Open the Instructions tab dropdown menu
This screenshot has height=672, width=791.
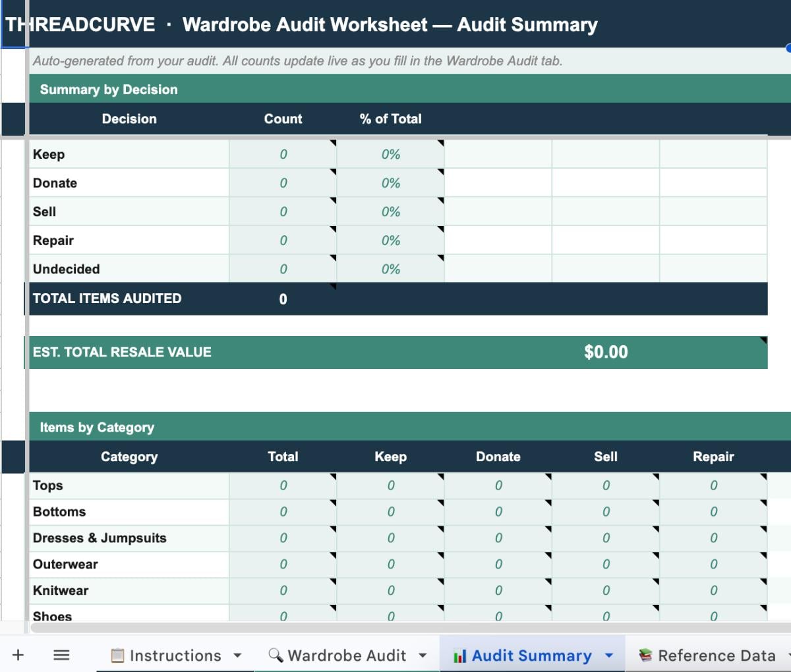(x=237, y=655)
